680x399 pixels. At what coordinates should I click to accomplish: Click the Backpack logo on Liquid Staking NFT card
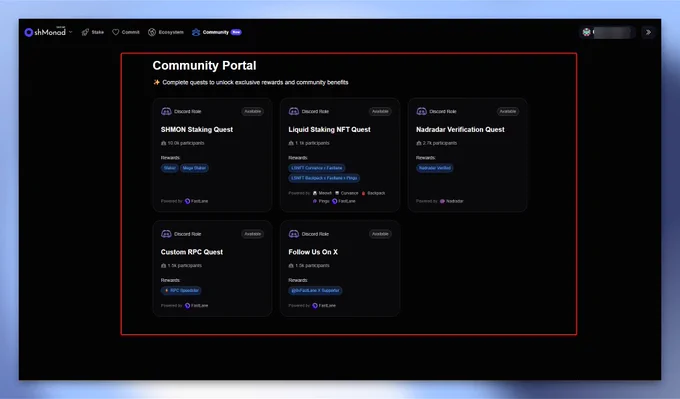click(x=363, y=193)
